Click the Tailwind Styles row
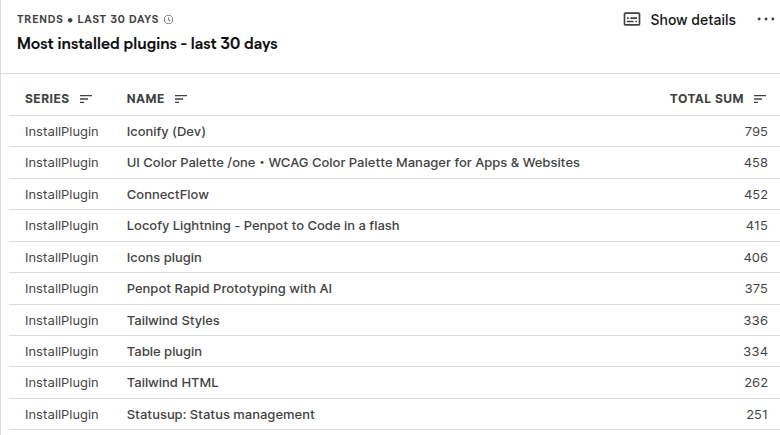The width and height of the screenshot is (780, 435). tap(173, 321)
